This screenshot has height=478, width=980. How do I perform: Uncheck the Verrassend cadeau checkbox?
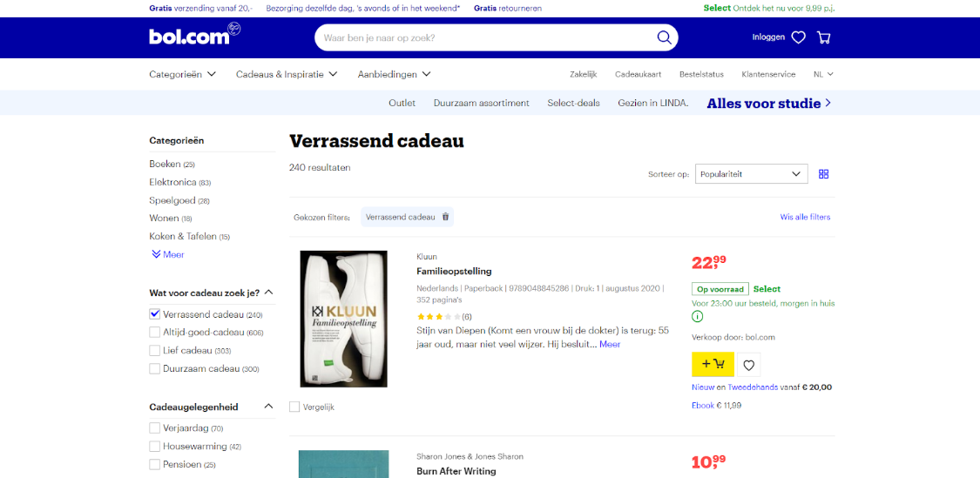(x=155, y=314)
